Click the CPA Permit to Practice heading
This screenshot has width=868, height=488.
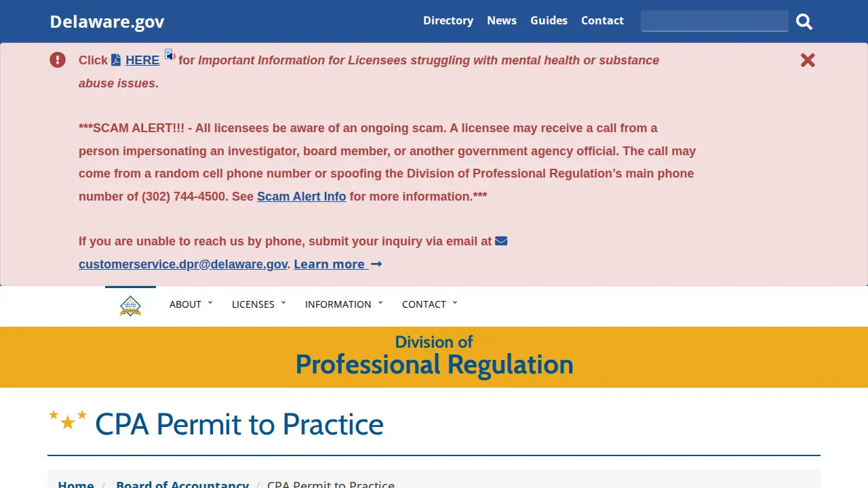(239, 424)
